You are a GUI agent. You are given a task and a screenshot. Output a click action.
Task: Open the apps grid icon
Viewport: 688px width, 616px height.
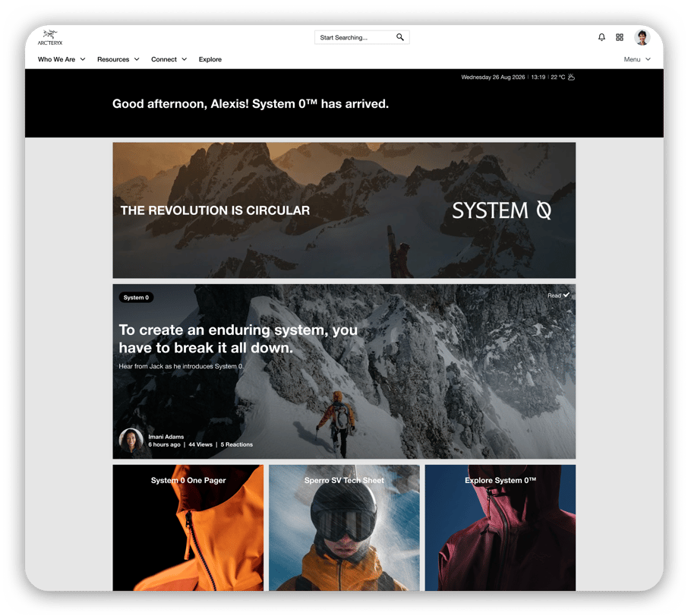coord(620,37)
